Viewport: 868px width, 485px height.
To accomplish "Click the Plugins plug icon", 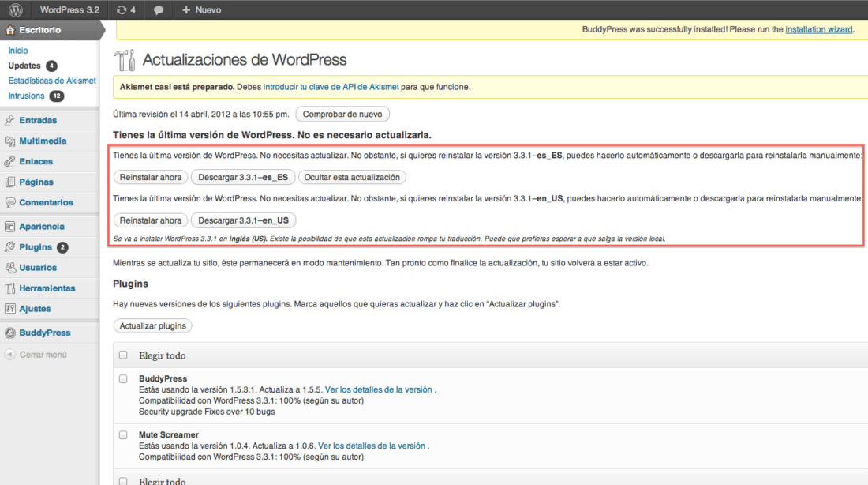I will coord(10,247).
